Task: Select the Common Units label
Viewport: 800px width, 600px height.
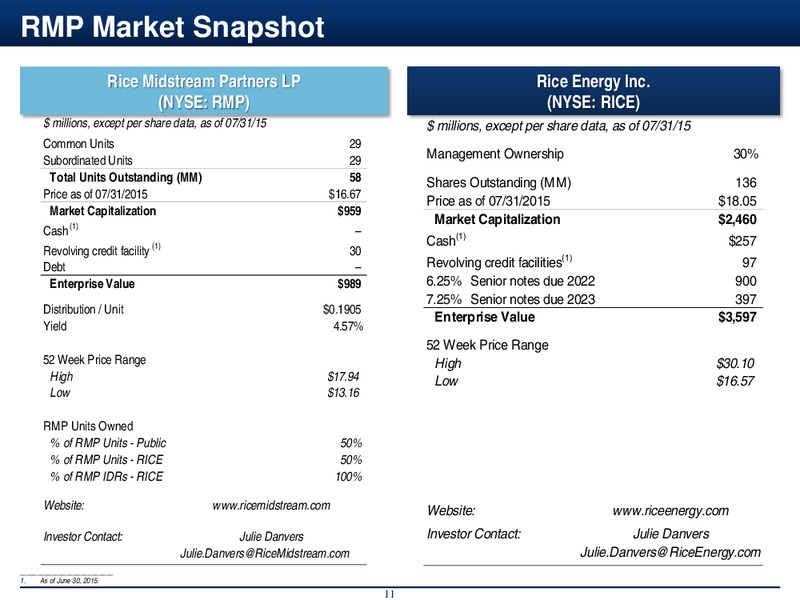Action: pos(79,144)
